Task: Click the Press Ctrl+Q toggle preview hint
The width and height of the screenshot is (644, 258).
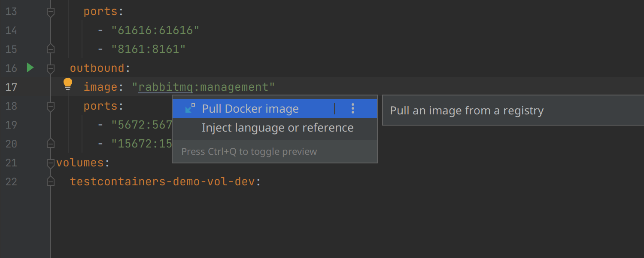Action: (249, 151)
